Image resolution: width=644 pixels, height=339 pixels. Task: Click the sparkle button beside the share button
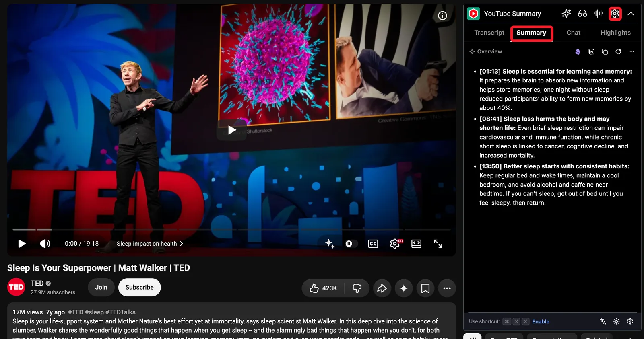[404, 288]
